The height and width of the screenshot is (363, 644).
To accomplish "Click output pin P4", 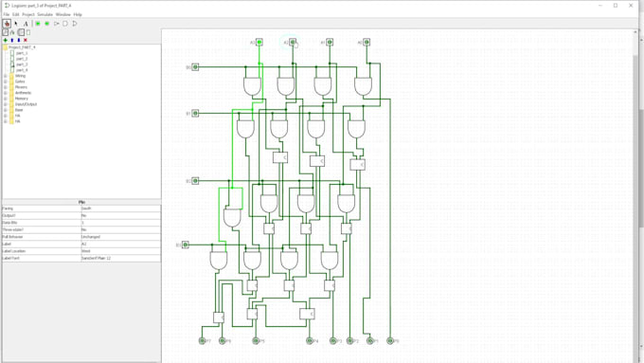I will [310, 341].
